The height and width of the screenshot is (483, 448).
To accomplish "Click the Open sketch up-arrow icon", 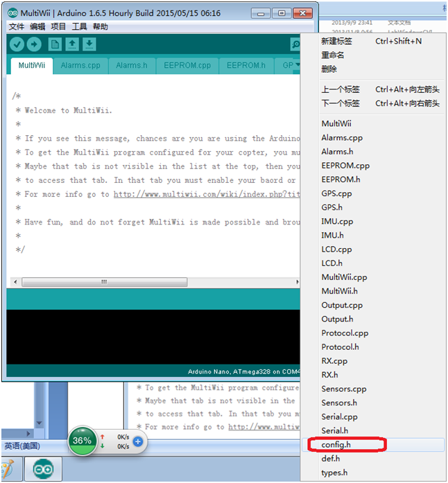I will click(72, 44).
